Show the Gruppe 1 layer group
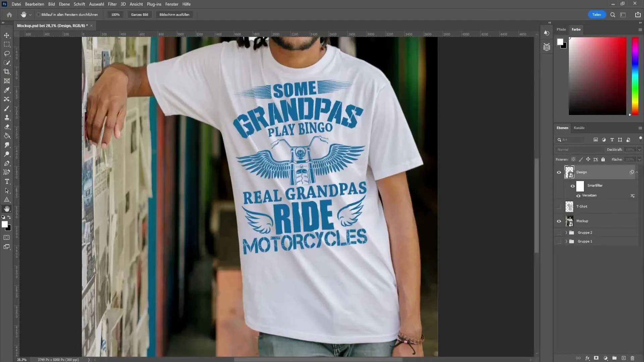Screen dimensions: 644x362 [559, 241]
